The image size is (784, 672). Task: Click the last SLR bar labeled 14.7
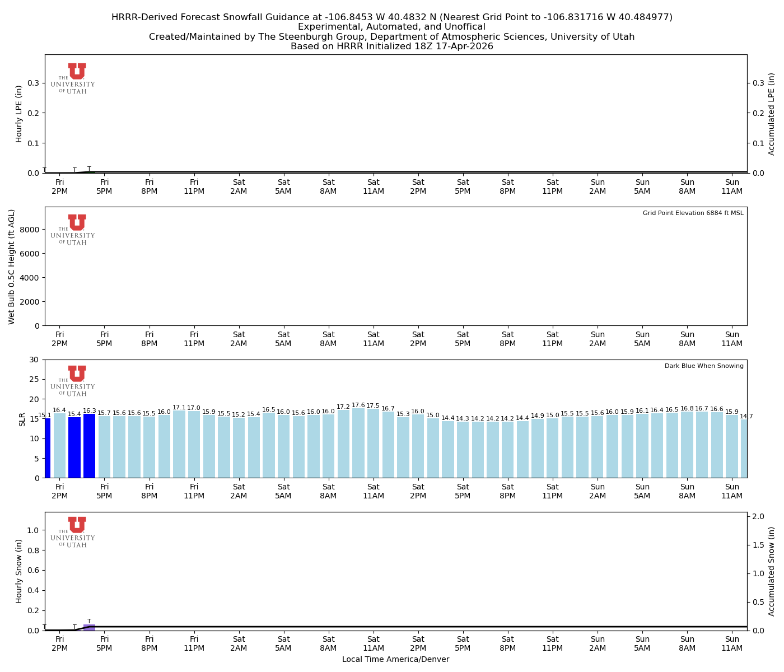744,449
